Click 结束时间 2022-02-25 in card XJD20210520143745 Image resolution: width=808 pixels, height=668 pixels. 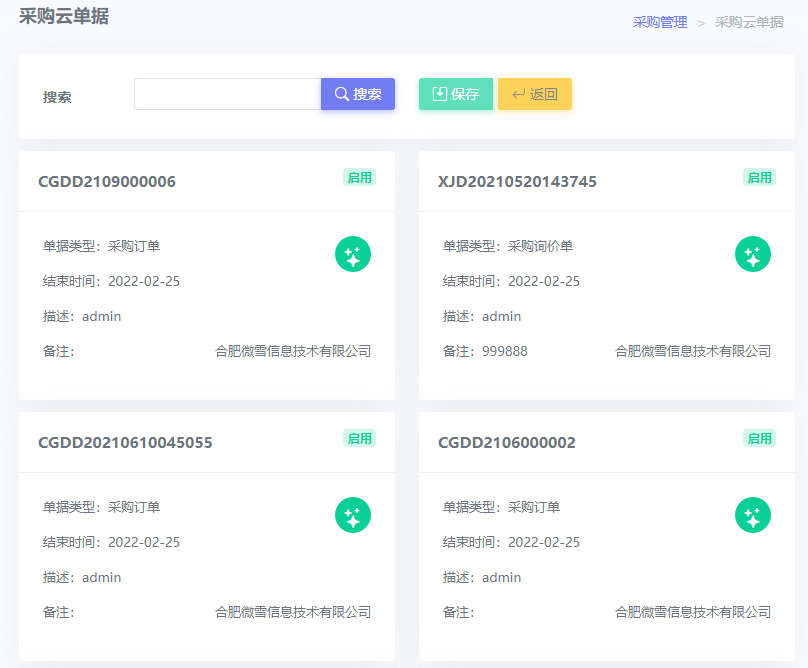coord(511,281)
